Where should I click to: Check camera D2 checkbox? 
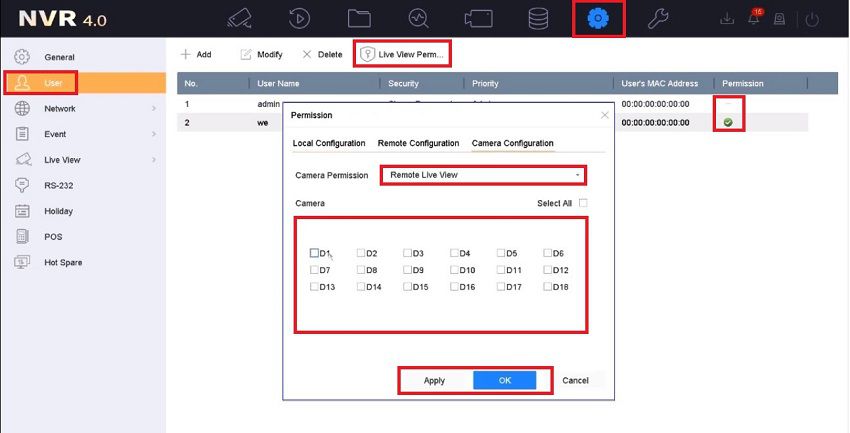(x=360, y=253)
